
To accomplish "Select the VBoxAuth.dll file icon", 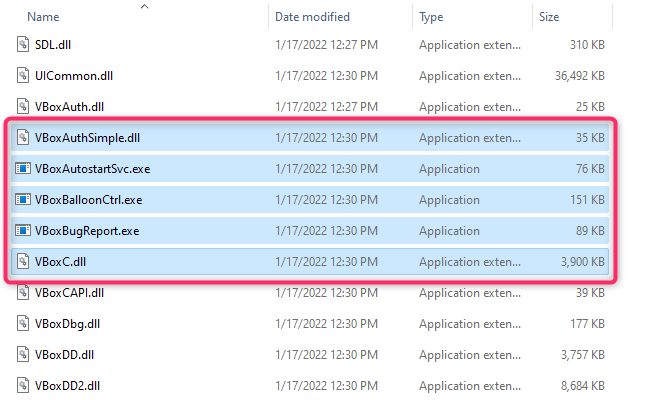I will click(x=24, y=106).
